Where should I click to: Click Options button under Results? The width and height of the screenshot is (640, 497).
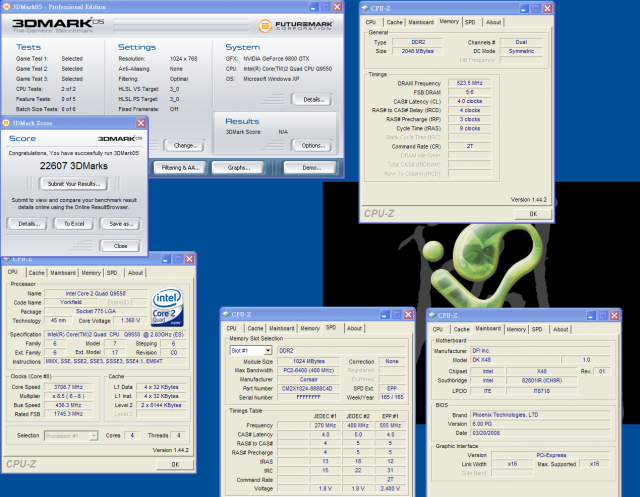pyautogui.click(x=312, y=145)
